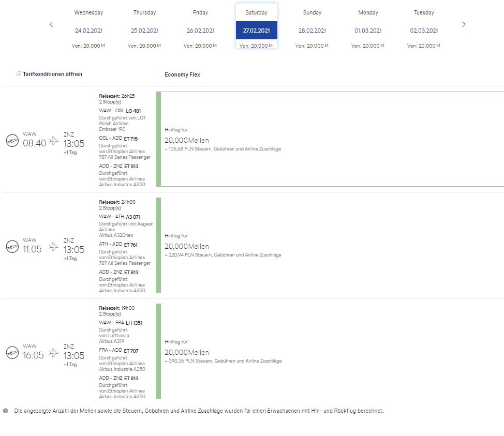Viewport: 504px width, 436px height.
Task: Click plane icon next to 08:40 departure
Action: coord(54,141)
